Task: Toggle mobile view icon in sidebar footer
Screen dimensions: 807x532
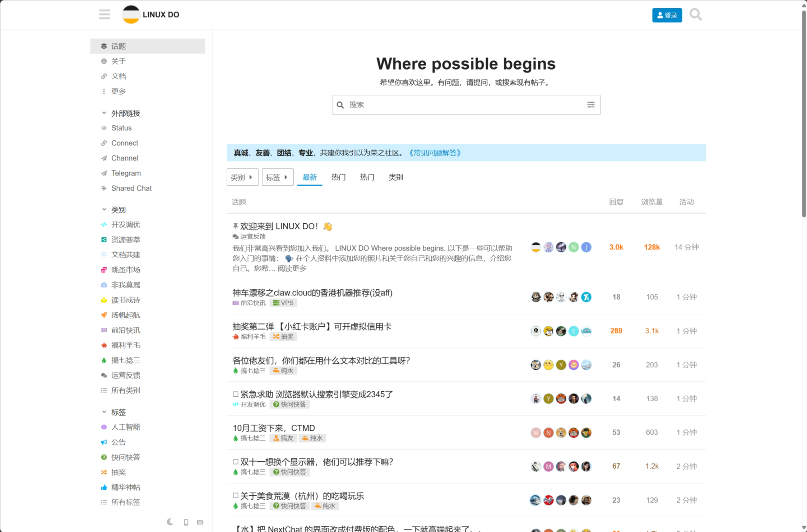Action: click(186, 522)
